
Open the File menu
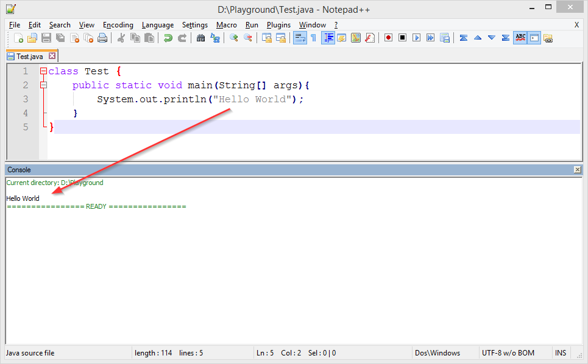point(15,25)
